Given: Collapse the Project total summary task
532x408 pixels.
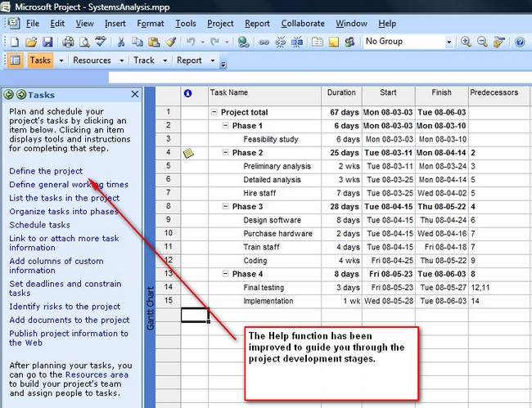Looking at the screenshot, I should [214, 112].
